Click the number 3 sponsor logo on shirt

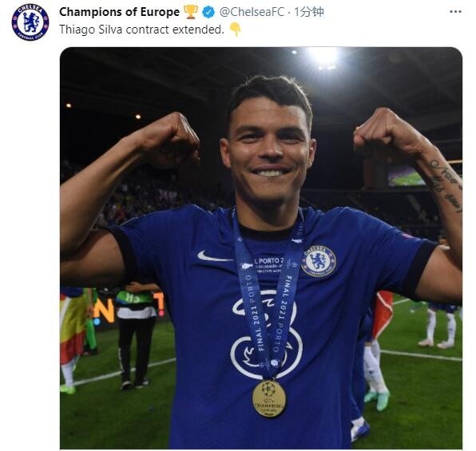[266, 335]
